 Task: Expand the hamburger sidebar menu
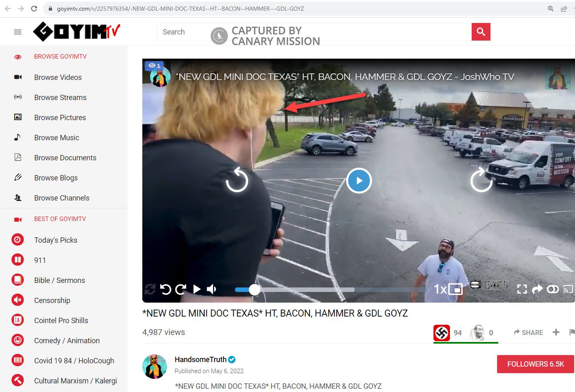18,32
